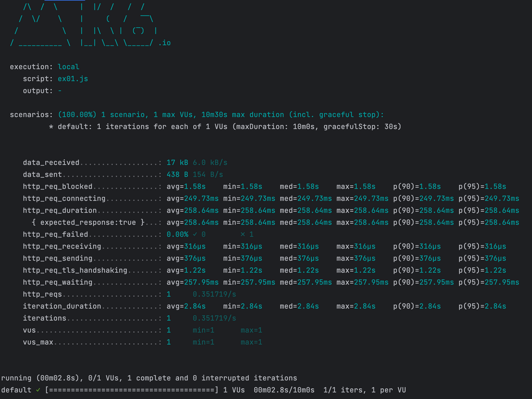This screenshot has height=399, width=532.
Task: Click the .io text in the k6 logo
Action: click(164, 43)
